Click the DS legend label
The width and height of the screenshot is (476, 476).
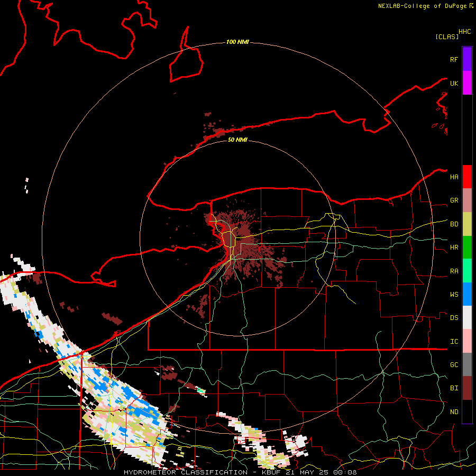(454, 318)
